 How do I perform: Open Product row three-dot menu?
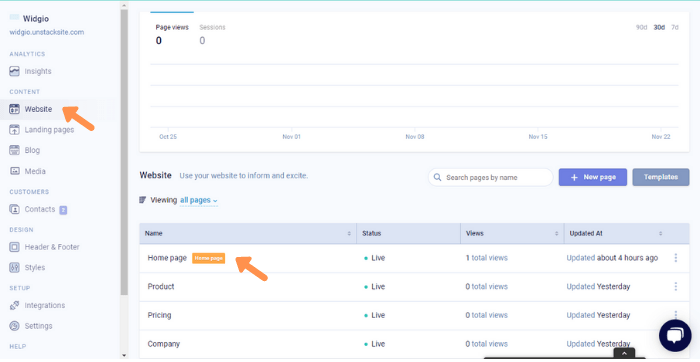pyautogui.click(x=675, y=286)
